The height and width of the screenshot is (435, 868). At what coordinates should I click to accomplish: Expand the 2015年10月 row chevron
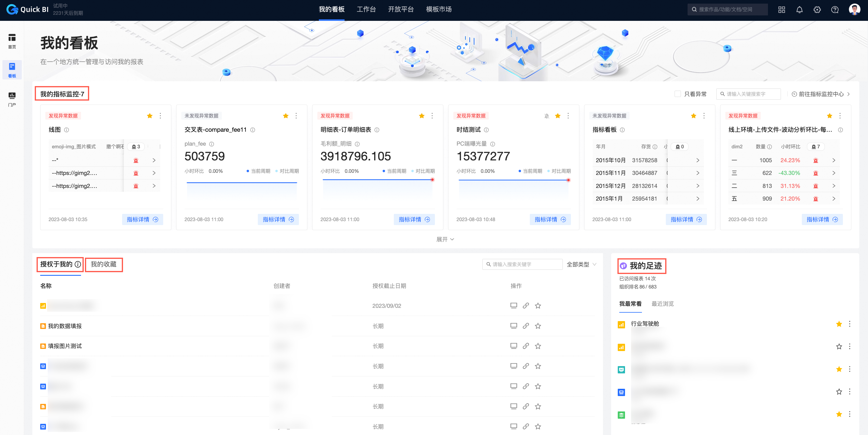click(698, 160)
